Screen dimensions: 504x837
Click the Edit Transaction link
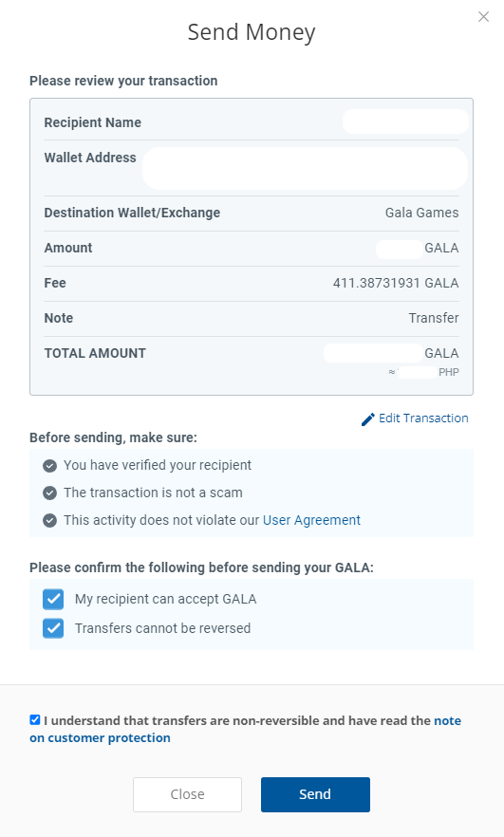coord(423,418)
